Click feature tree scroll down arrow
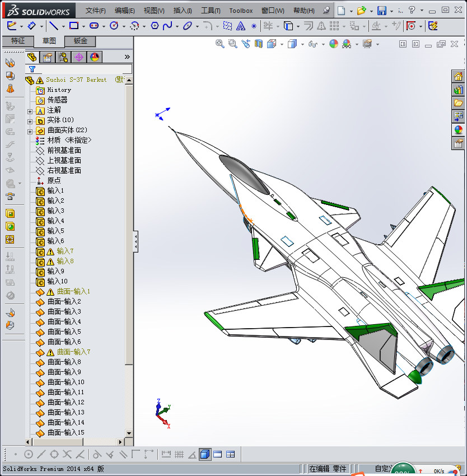 [129, 433]
